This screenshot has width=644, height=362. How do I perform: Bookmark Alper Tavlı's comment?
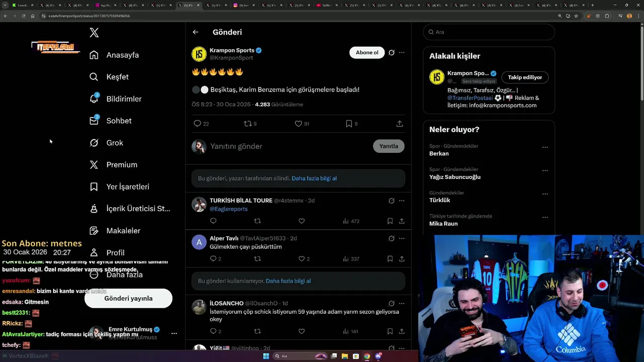click(x=390, y=259)
